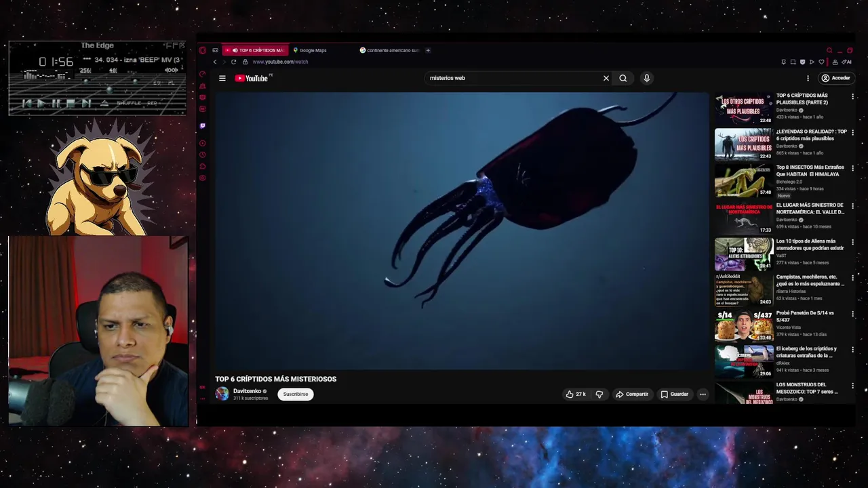The image size is (868, 488).
Task: Click the GX Corner gamepad icon beside tabs
Action: pyautogui.click(x=215, y=50)
